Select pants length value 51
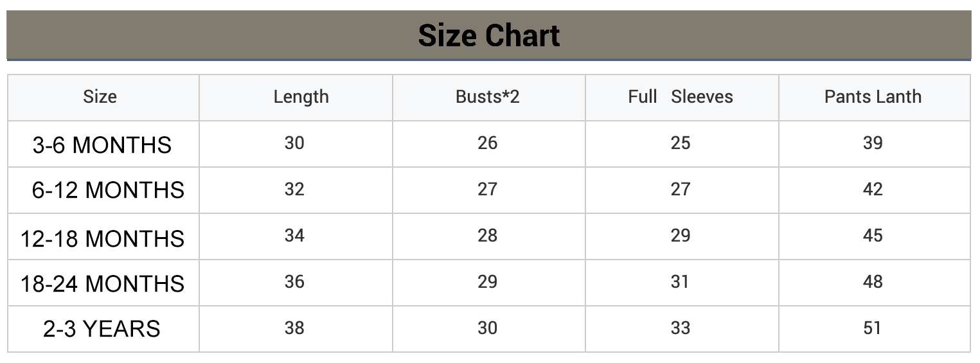Viewport: 980px width, 363px height. click(x=872, y=328)
